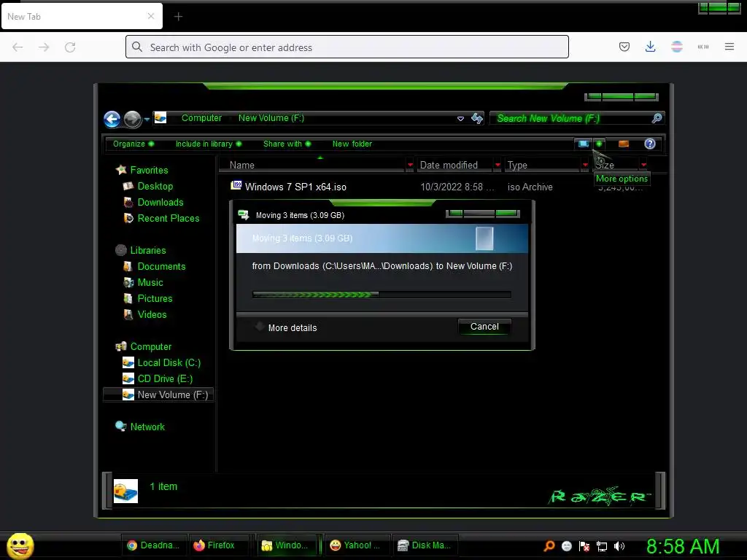Viewport: 747px width, 560px height.
Task: Click the iso file icon in list
Action: click(x=236, y=185)
